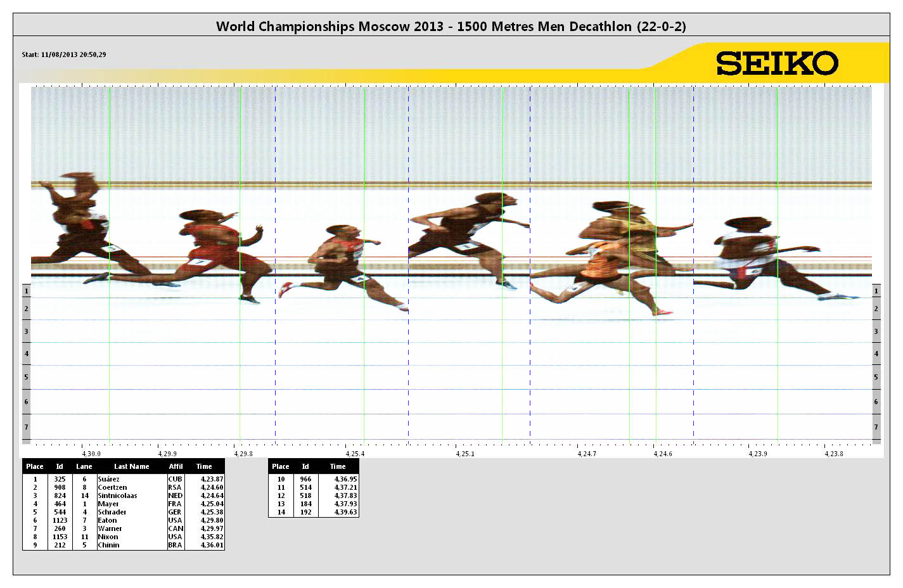
Task: Click the Last Name column header
Action: pyautogui.click(x=131, y=466)
